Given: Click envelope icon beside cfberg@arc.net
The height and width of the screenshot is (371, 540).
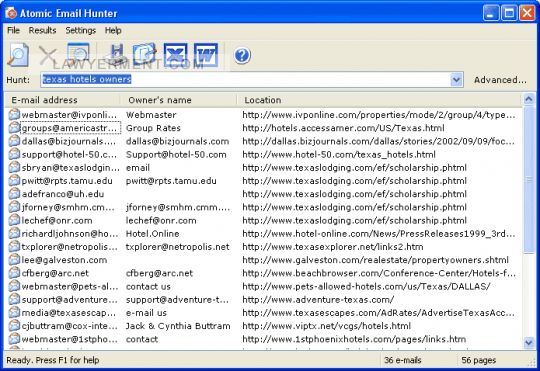Looking at the screenshot, I should click(14, 273).
